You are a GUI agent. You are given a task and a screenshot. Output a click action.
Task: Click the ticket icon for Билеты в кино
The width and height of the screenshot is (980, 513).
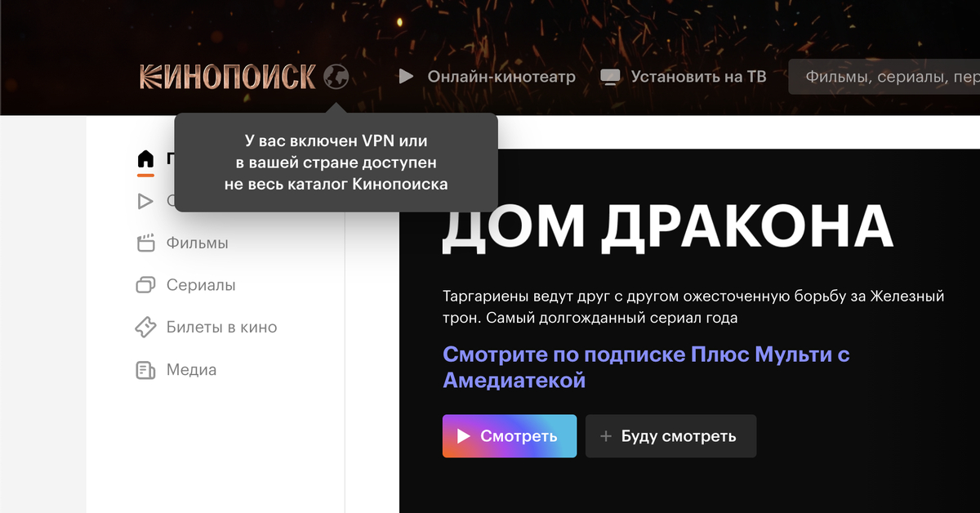pos(145,328)
